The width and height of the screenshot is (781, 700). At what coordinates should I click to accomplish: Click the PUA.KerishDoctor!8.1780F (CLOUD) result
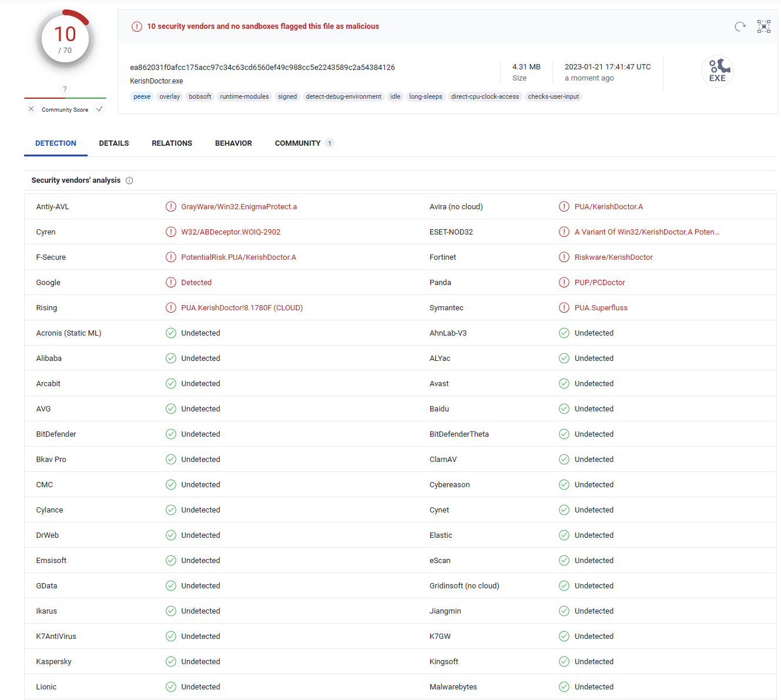(x=242, y=308)
